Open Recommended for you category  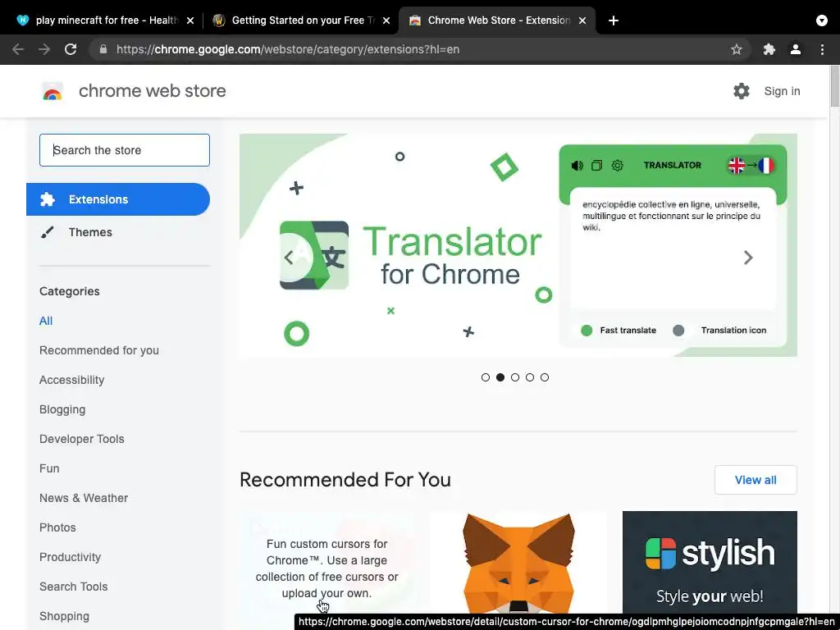click(99, 350)
